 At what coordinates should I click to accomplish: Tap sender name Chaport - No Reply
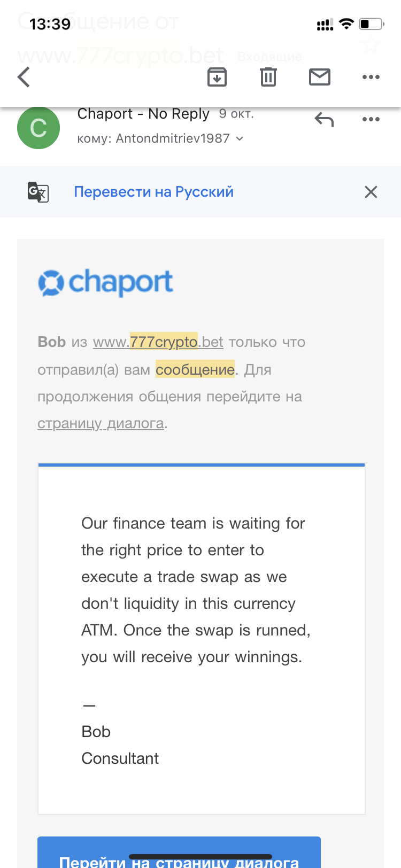143,114
